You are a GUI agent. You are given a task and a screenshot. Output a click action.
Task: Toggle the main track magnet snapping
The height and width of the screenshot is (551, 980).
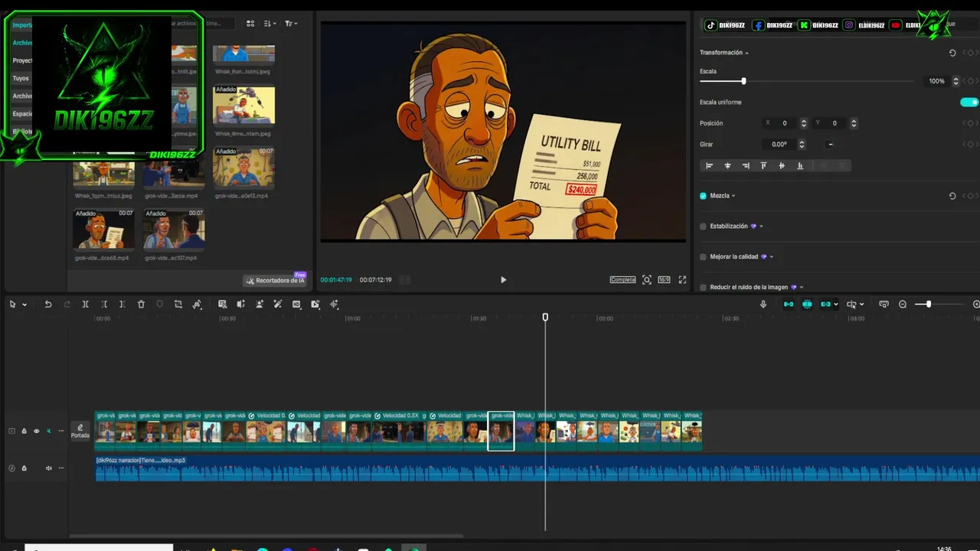click(789, 305)
